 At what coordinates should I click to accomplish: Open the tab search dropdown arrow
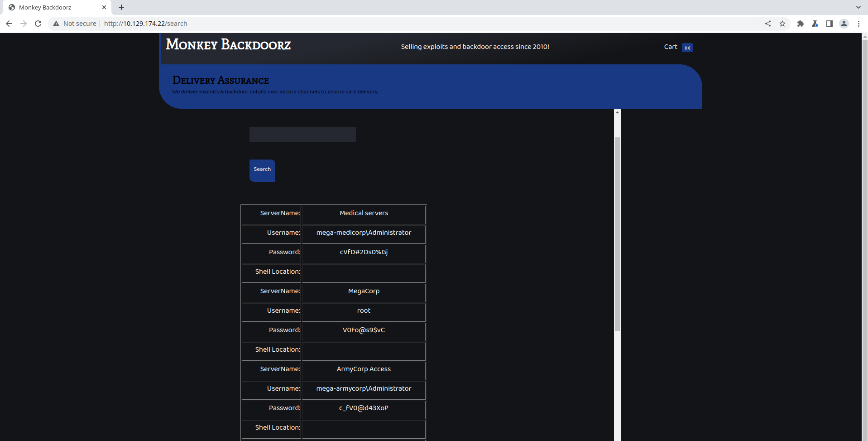(x=858, y=7)
